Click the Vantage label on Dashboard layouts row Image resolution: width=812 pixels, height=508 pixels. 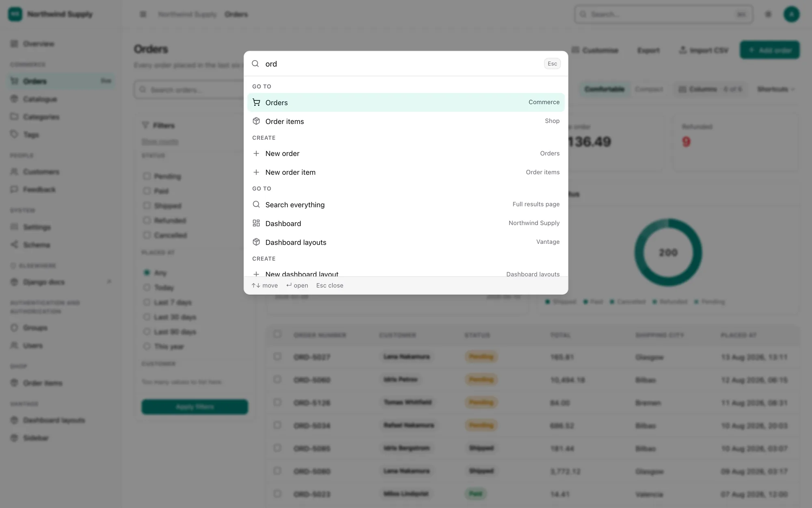point(548,242)
